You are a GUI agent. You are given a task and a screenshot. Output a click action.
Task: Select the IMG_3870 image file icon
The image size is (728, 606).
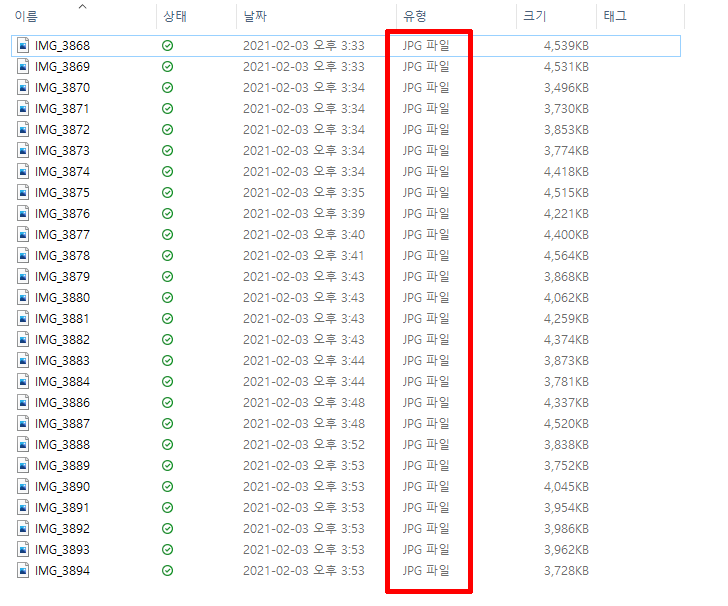[x=23, y=87]
